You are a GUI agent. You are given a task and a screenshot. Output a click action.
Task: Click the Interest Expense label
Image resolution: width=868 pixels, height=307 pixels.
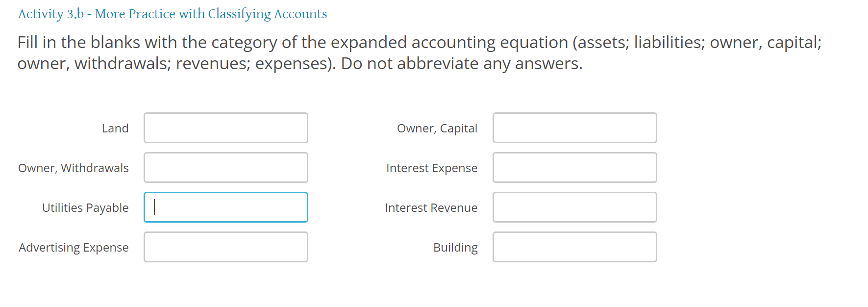coord(432,168)
